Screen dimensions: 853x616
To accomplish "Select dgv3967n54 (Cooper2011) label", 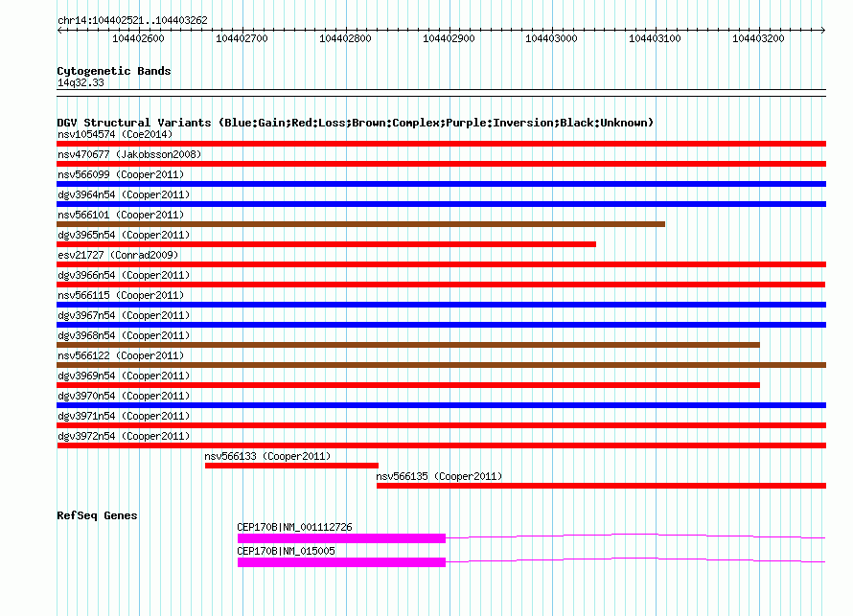I will pos(124,315).
